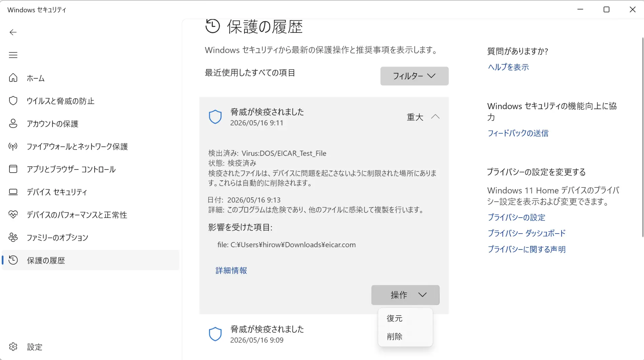
Task: Select アプリとブラウザー コントロール
Action: coord(90,169)
